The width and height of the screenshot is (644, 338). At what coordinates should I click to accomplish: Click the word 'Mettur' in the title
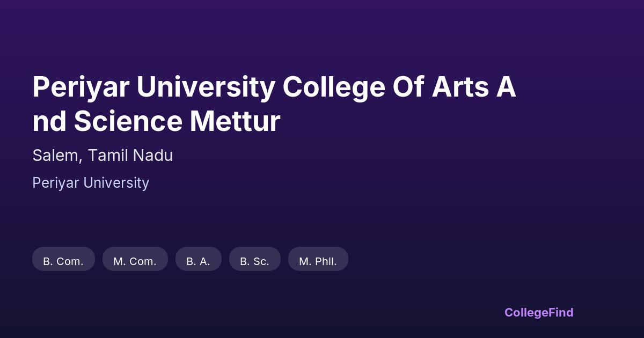tap(235, 121)
